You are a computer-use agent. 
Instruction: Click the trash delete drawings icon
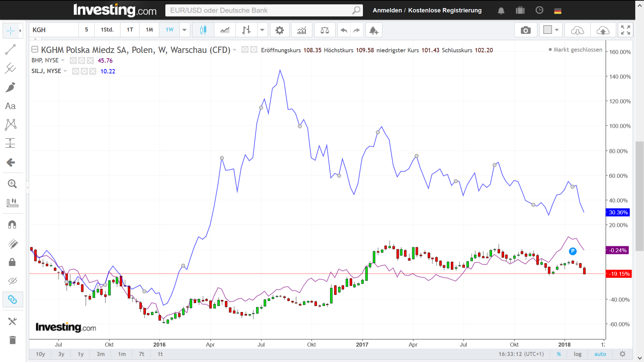12,340
